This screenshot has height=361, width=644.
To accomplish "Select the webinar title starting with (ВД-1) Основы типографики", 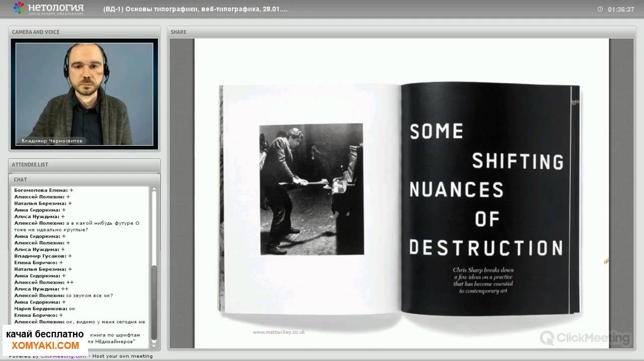I will pos(195,9).
